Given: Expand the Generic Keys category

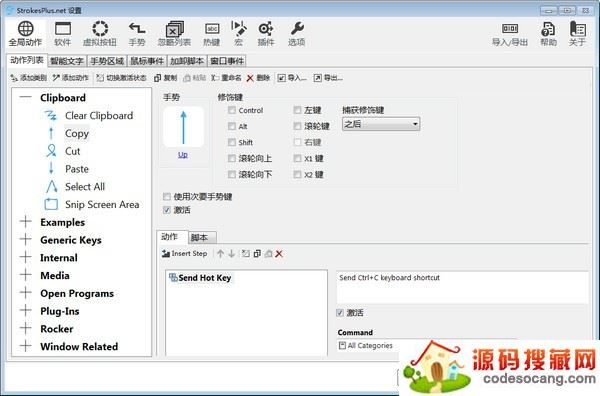Looking at the screenshot, I should [x=26, y=240].
